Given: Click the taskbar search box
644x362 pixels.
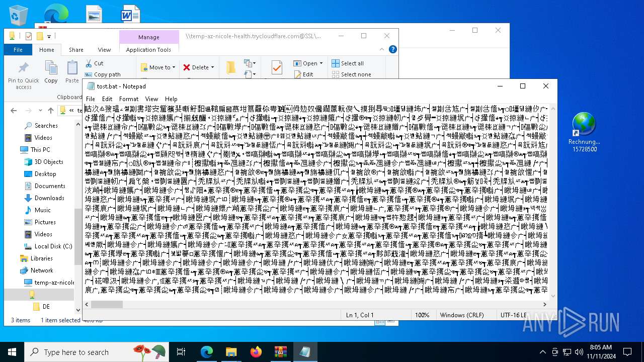Looking at the screenshot, I should [x=97, y=352].
